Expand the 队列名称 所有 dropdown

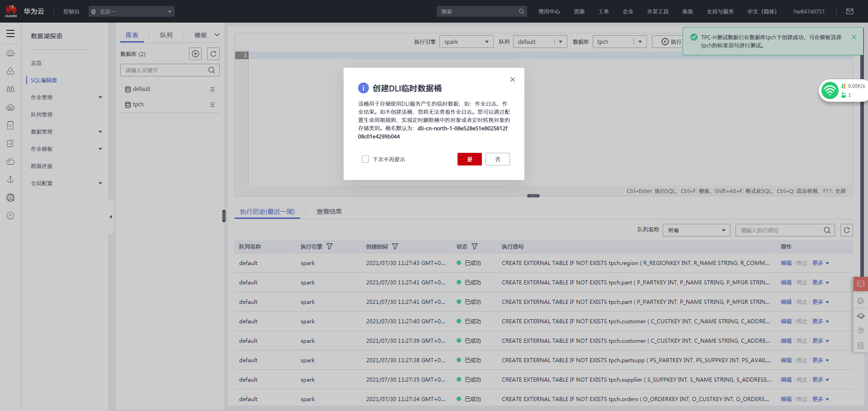[696, 230]
